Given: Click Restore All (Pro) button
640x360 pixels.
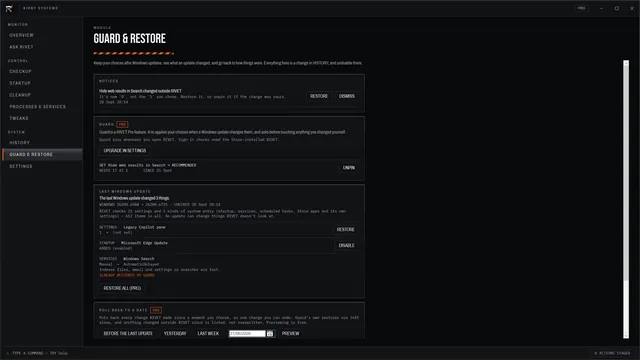Looking at the screenshot, I should pyautogui.click(x=122, y=288).
